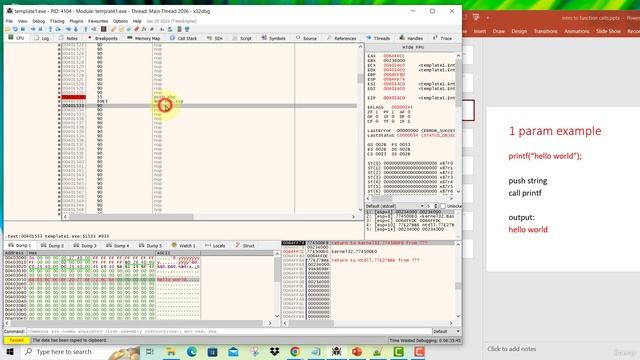The width and height of the screenshot is (640, 360).
Task: Click the Execute till return toolbar icon
Action: click(x=86, y=29)
